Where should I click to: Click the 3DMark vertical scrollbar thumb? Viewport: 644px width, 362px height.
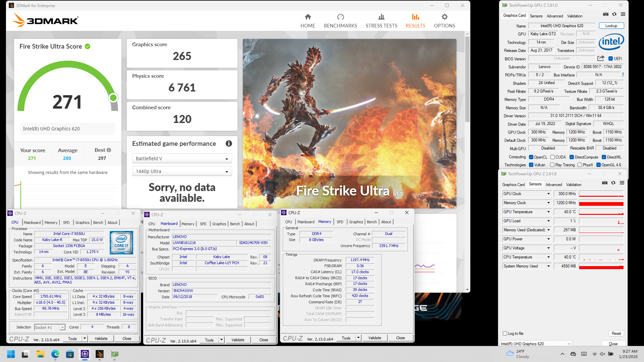pyautogui.click(x=467, y=79)
